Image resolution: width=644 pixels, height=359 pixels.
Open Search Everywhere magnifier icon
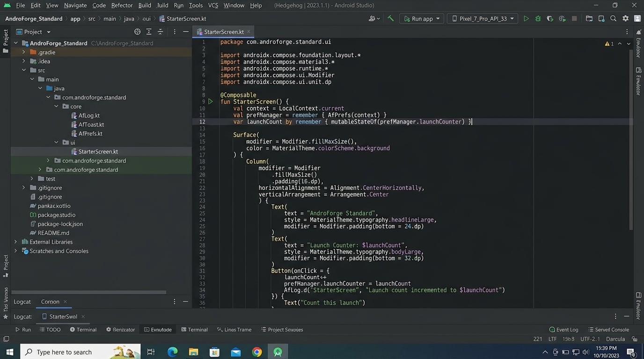click(x=613, y=19)
